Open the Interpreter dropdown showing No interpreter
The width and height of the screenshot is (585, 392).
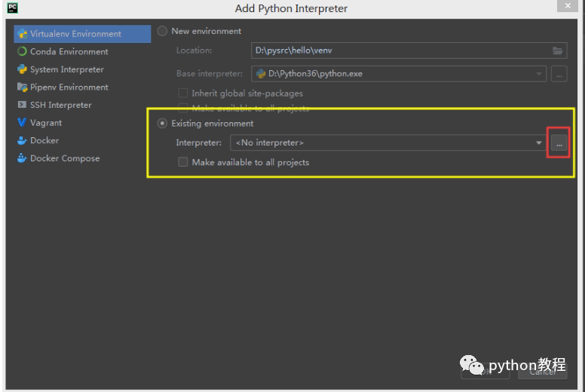538,142
